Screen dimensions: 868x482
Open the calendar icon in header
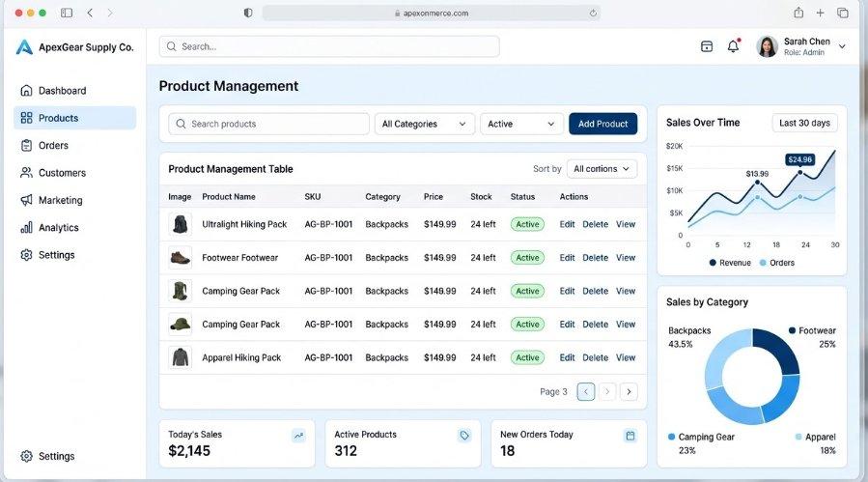click(x=707, y=46)
